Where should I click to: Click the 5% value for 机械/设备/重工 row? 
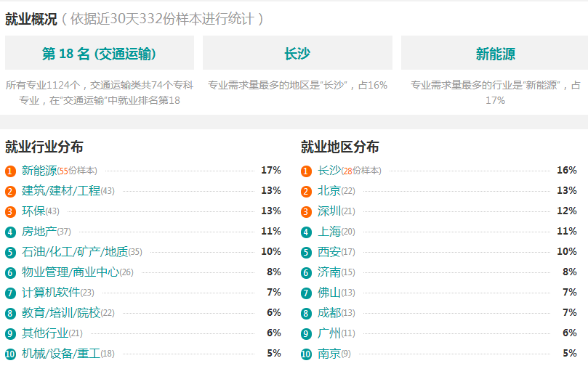click(274, 353)
